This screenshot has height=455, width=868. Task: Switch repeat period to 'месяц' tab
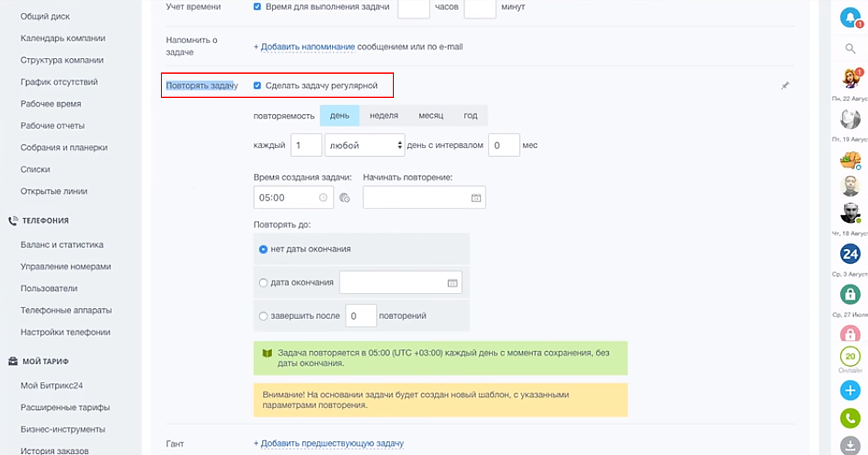pos(431,116)
